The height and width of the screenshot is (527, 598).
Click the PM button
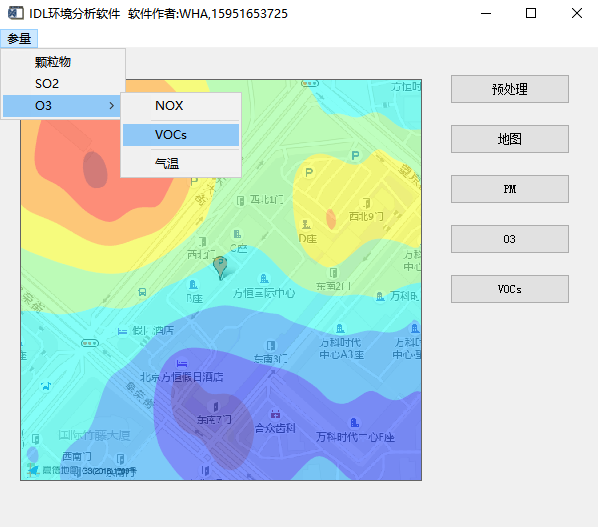(510, 189)
